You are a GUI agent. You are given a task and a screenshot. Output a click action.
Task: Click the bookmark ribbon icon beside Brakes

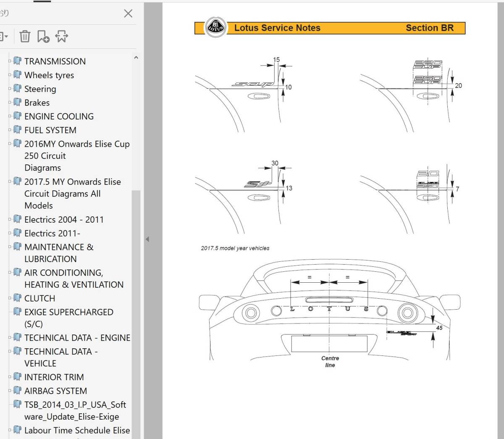coord(17,102)
